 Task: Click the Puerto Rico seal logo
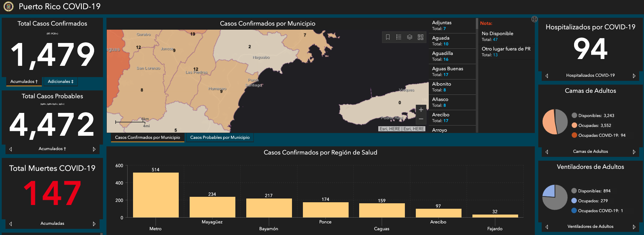click(x=8, y=6)
